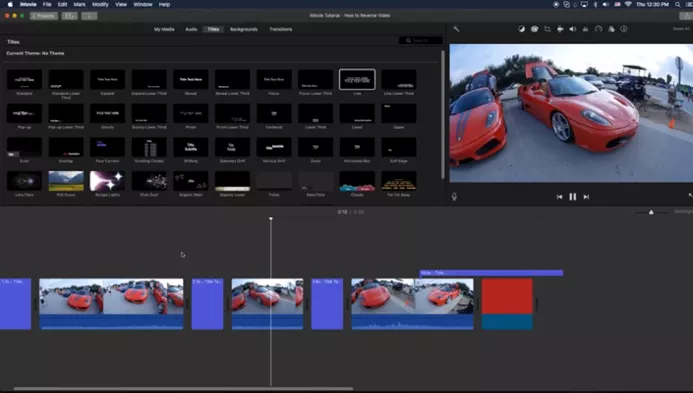The width and height of the screenshot is (693, 393).
Task: Click Reset All adjustments button
Action: pyautogui.click(x=681, y=29)
